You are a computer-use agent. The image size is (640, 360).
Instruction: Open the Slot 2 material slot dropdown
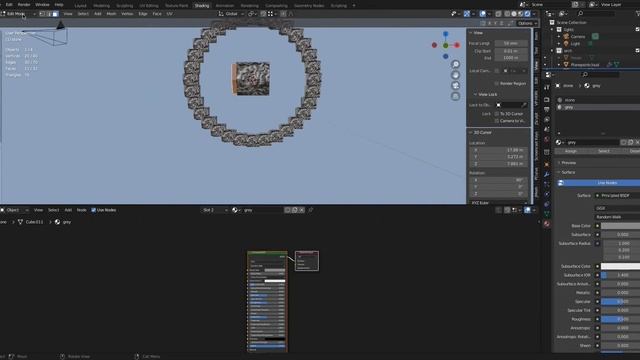214,210
